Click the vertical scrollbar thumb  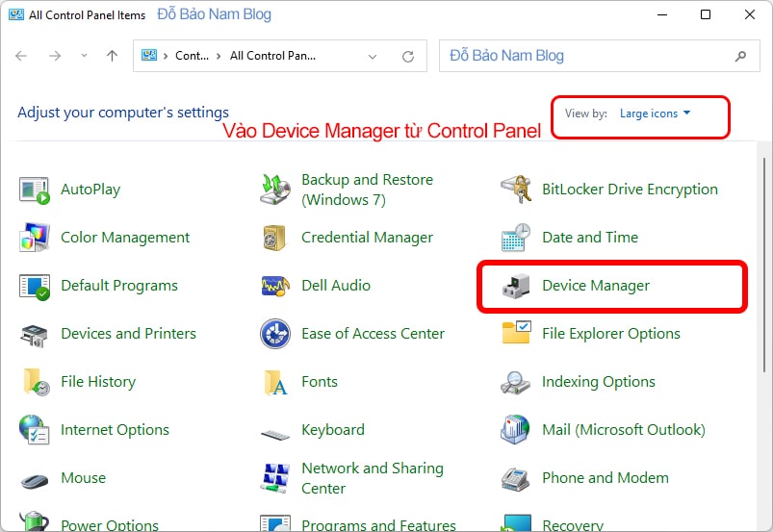(x=763, y=266)
